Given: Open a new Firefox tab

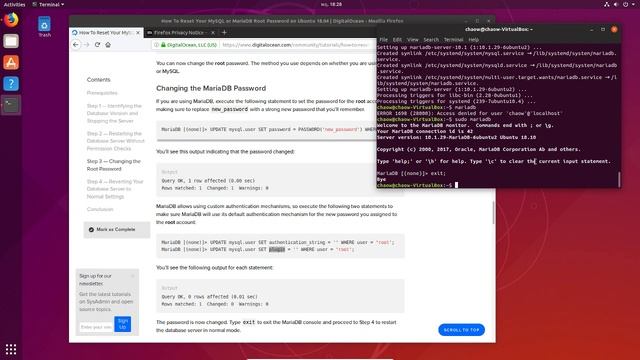Looking at the screenshot, I should coord(224,33).
